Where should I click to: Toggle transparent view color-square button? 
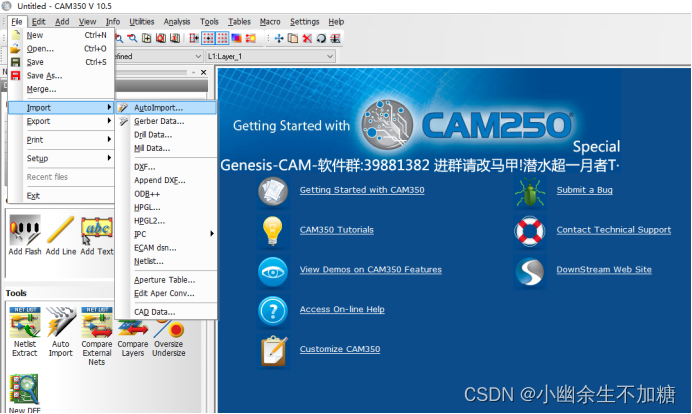point(237,38)
